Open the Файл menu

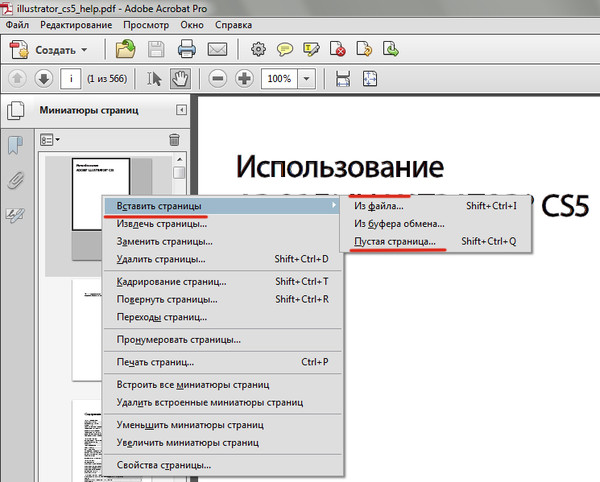tap(17, 25)
